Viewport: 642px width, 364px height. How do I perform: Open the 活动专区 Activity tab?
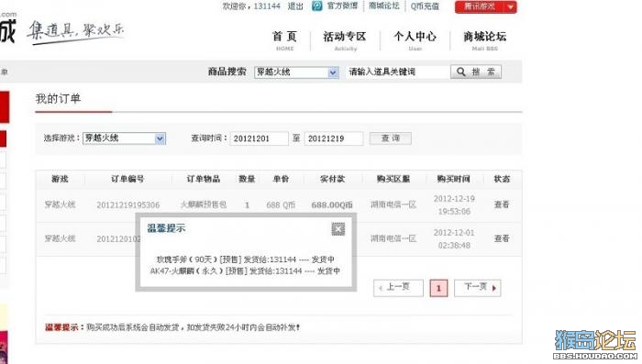point(345,40)
